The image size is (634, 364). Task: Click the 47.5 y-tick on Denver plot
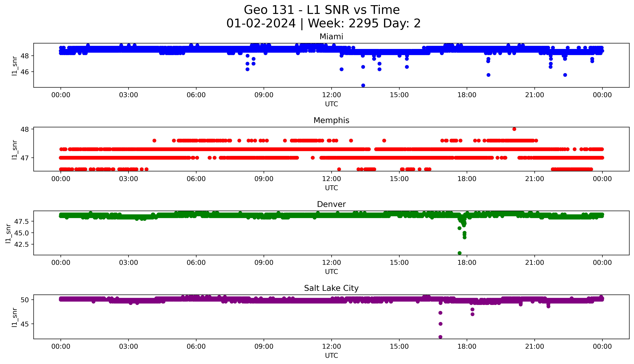coord(22,222)
